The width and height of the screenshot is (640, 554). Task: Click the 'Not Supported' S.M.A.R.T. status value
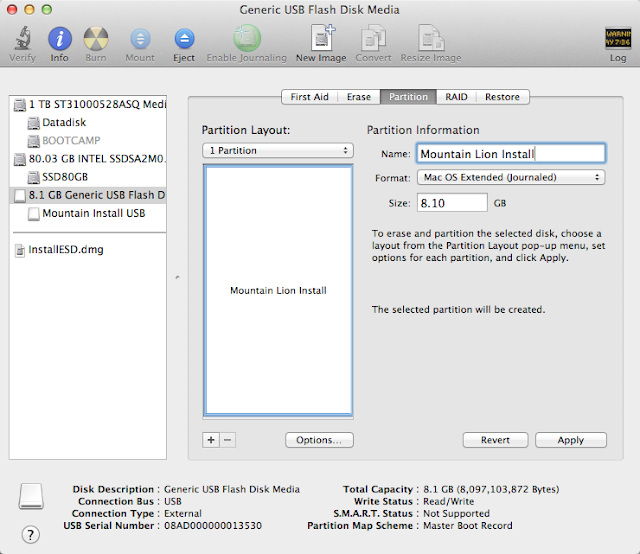click(x=456, y=514)
